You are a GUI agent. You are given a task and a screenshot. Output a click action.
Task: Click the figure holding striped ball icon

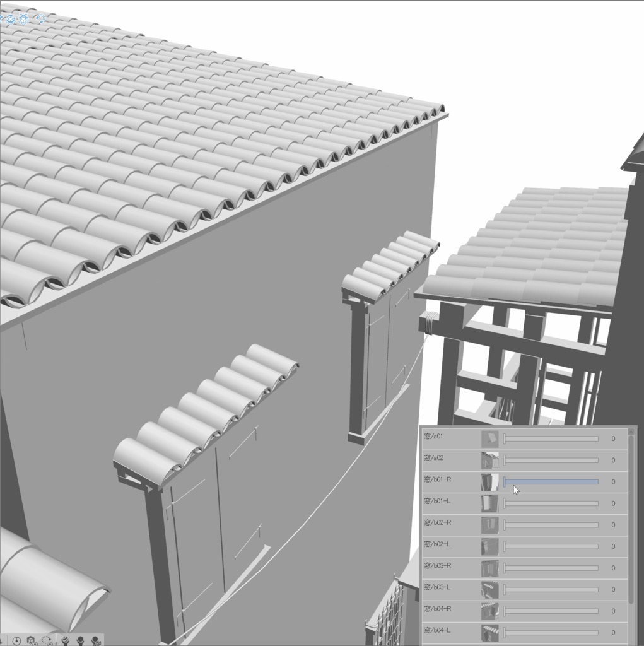coord(65,641)
